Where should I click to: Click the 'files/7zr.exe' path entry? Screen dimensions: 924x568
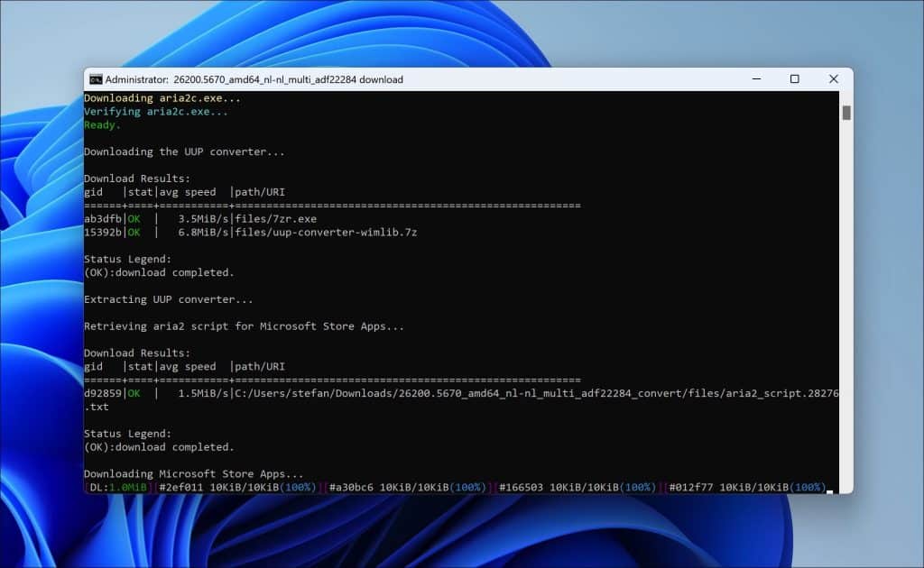pos(276,219)
